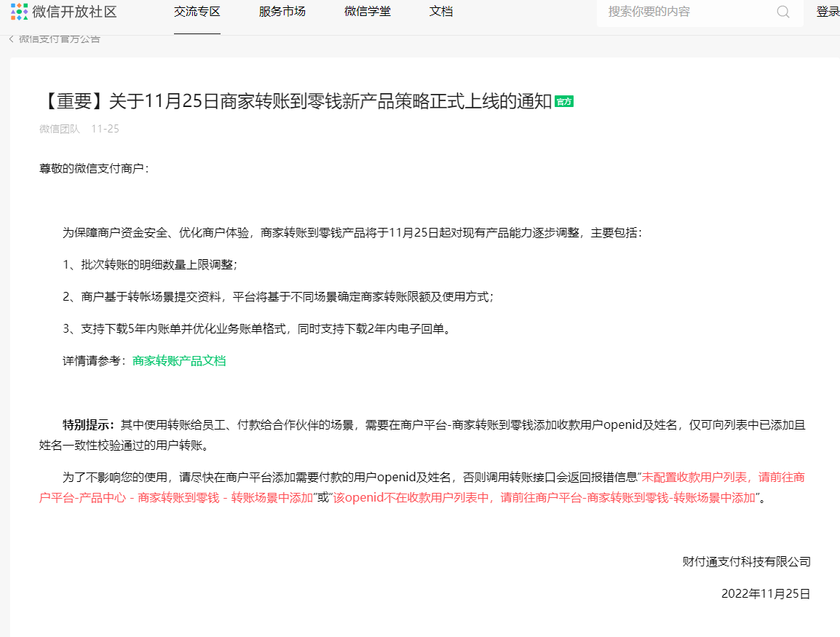Return to 微信支付官方公告 breadcrumb
840x637 pixels.
tap(60, 39)
